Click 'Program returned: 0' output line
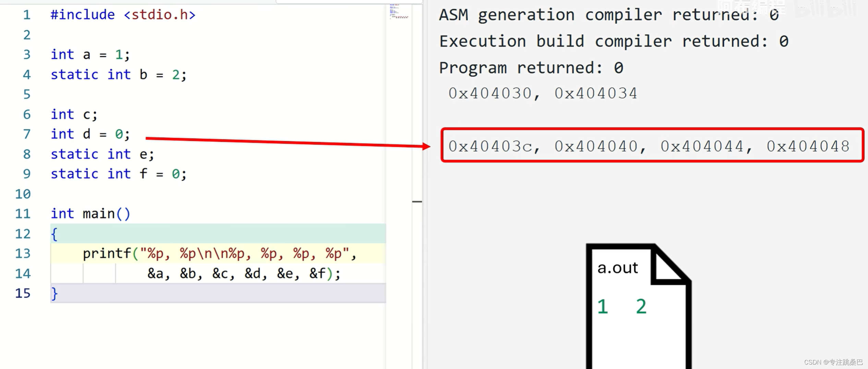Screen dimensions: 868x369 531,67
